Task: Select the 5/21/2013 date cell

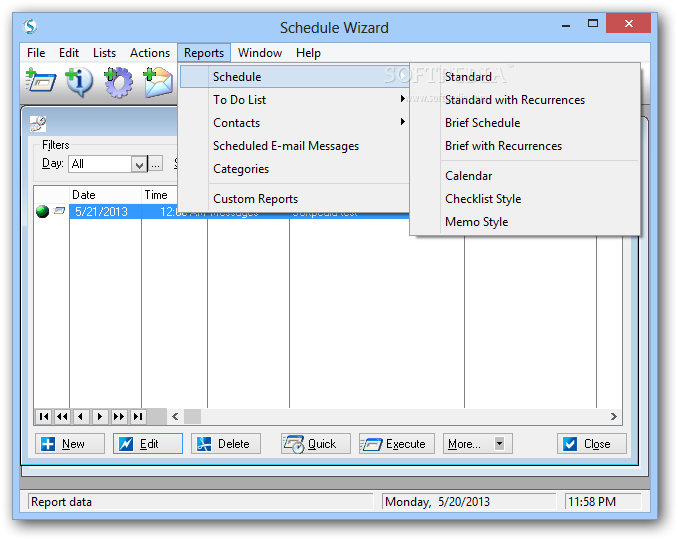Action: [x=105, y=211]
